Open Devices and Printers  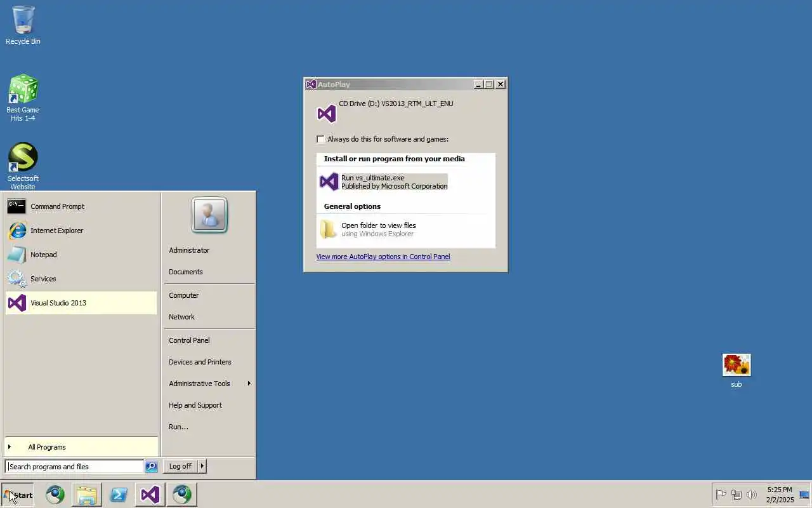click(209, 362)
